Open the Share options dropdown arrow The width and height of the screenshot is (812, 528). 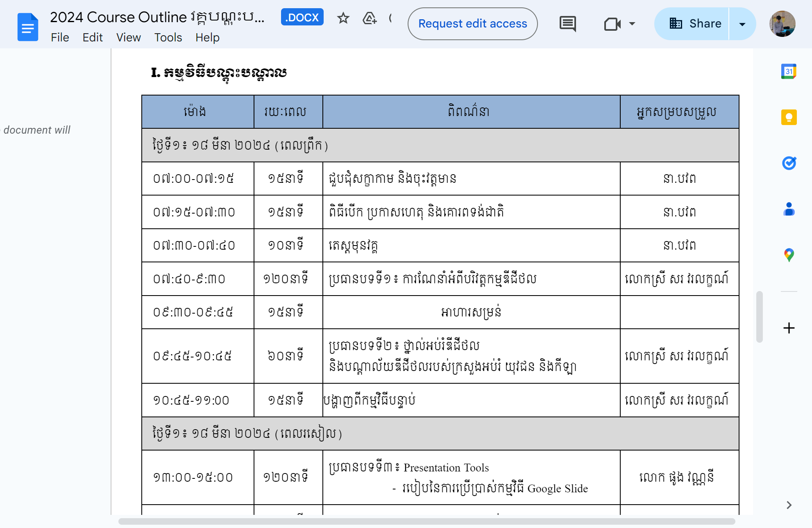[x=742, y=24]
